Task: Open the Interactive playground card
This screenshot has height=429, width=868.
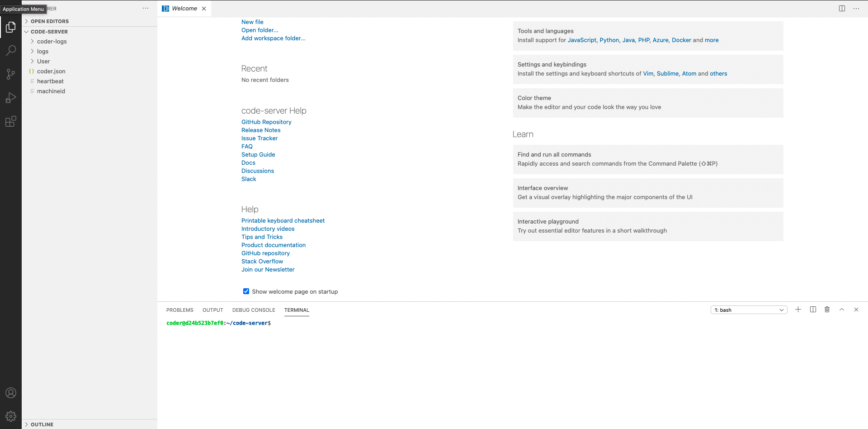Action: click(648, 226)
